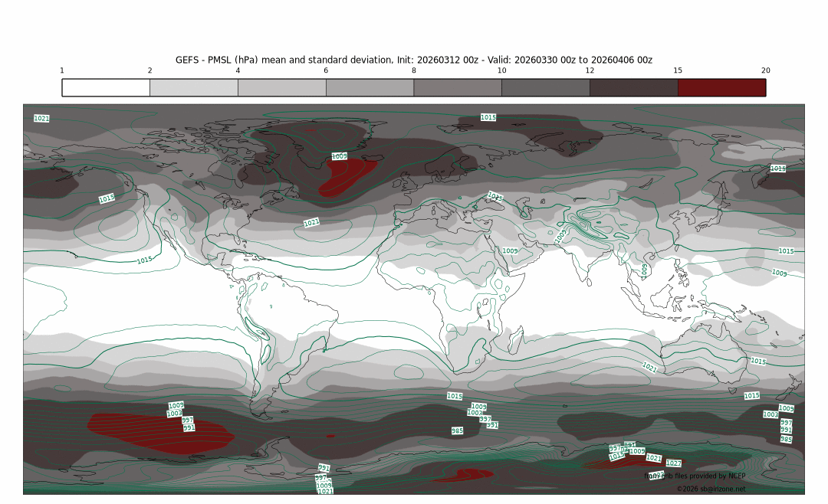Select the 1021 label in the top-left corner
This screenshot has height=504, width=828.
click(42, 118)
